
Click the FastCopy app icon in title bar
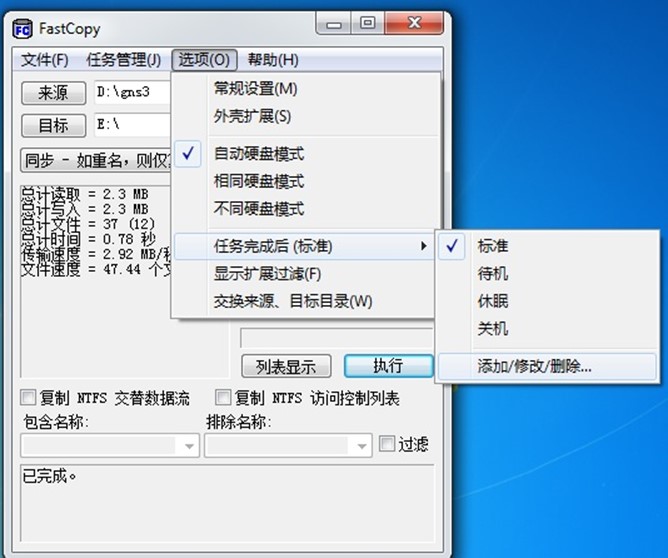click(x=22, y=28)
